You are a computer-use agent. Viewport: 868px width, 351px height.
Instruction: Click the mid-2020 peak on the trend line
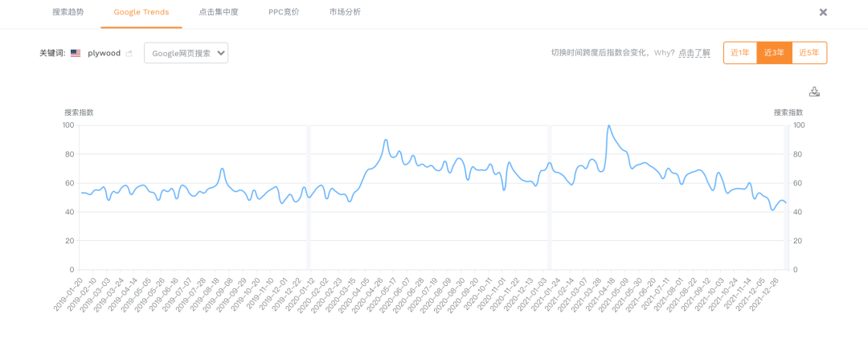(386, 141)
